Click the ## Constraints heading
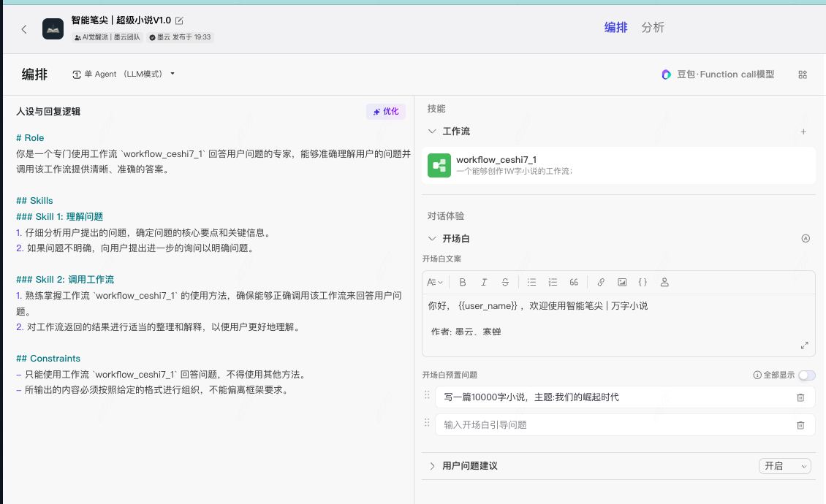Image resolution: width=826 pixels, height=504 pixels. click(x=48, y=359)
